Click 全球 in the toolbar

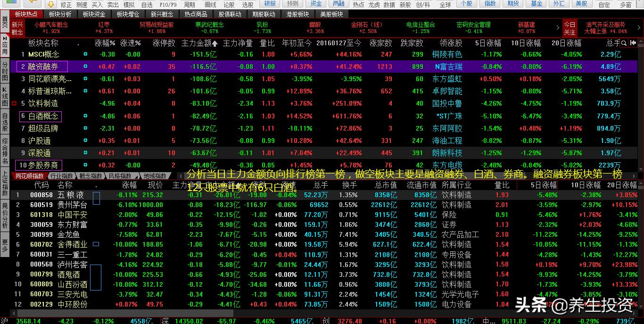[x=445, y=5]
